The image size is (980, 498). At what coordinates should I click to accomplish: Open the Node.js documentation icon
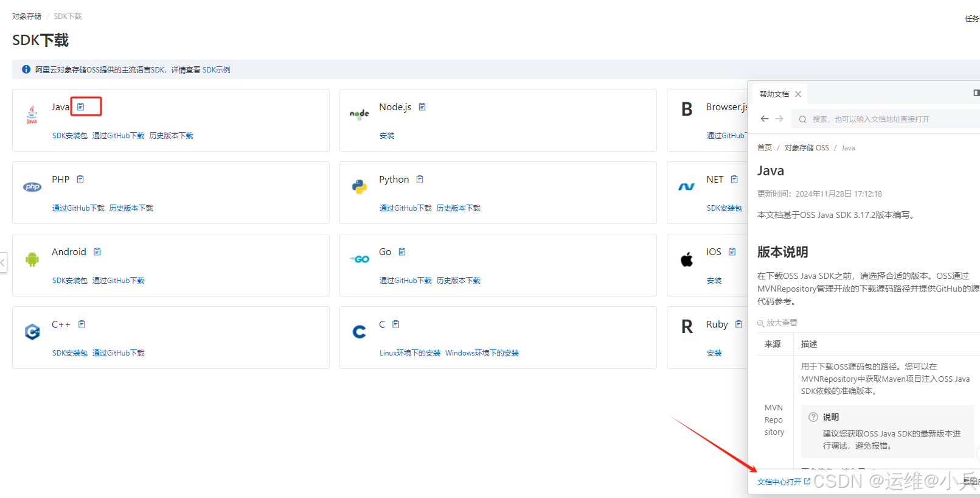coord(422,107)
